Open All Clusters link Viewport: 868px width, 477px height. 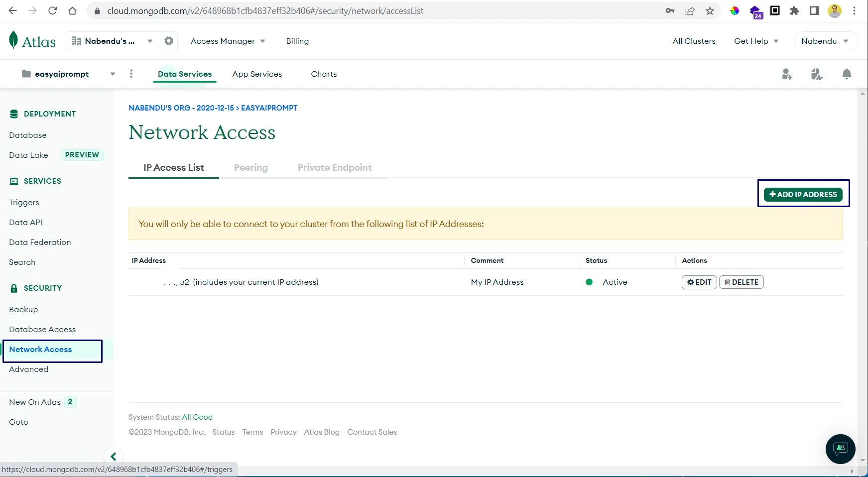694,41
